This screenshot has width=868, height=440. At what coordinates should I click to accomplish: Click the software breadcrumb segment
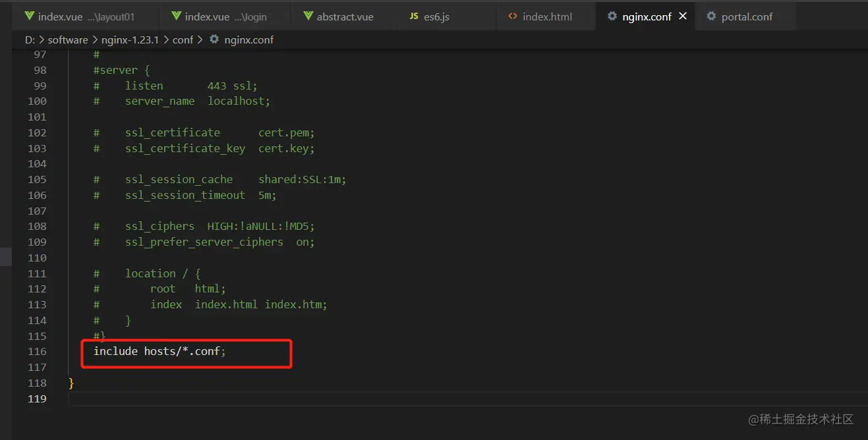tap(68, 40)
